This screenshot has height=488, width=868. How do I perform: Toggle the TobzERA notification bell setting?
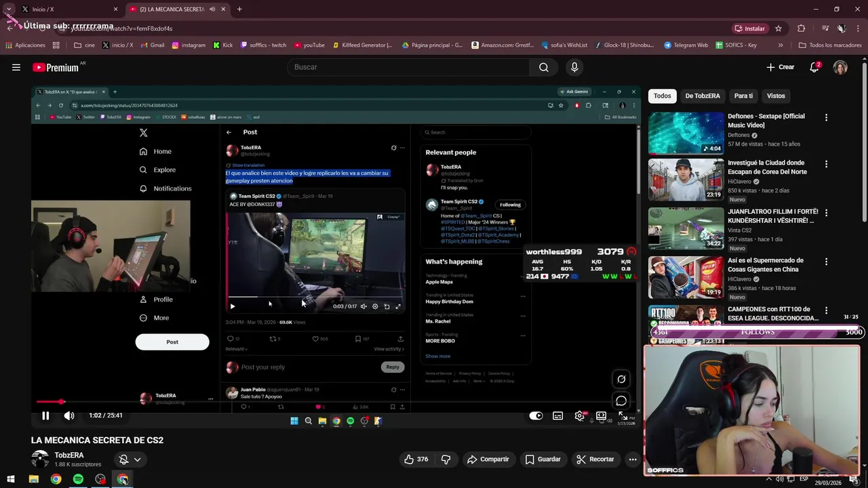[x=123, y=459]
